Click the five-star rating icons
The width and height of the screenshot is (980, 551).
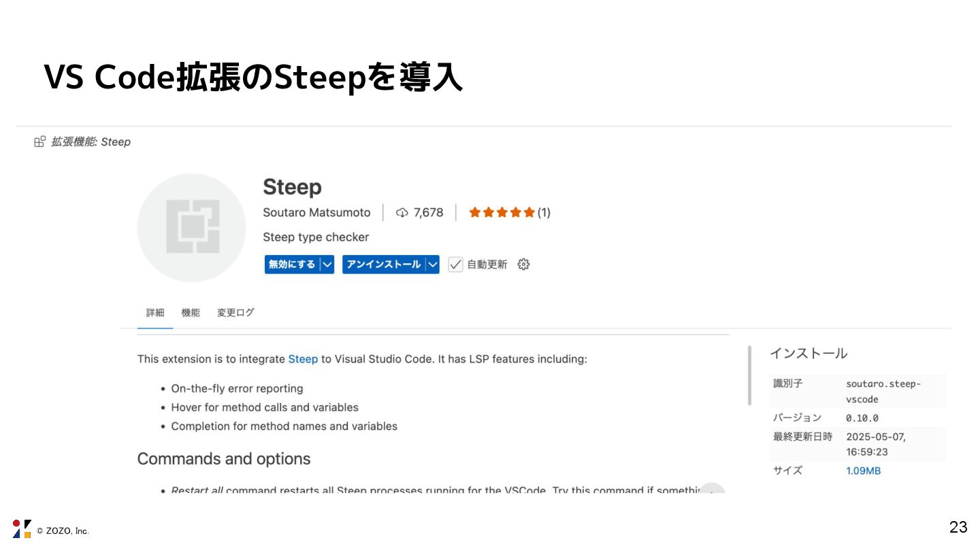point(502,213)
